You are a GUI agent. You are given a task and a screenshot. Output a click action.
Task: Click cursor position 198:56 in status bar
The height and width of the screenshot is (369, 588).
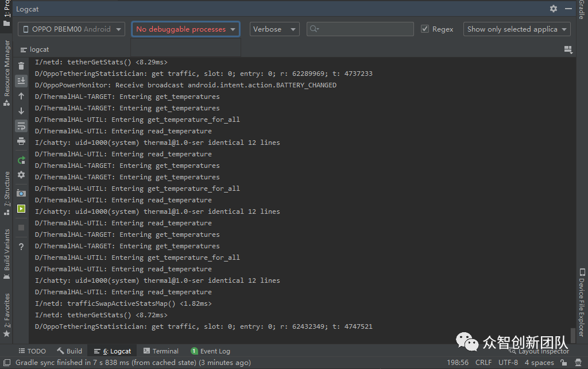(x=458, y=363)
